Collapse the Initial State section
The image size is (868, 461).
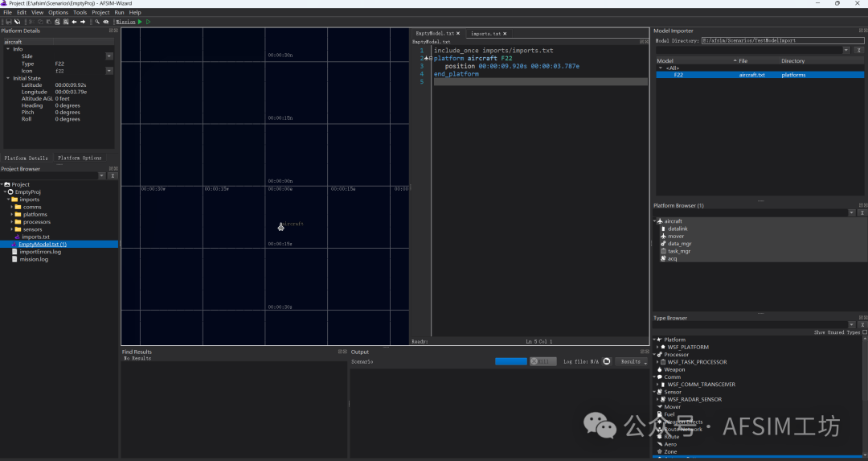[x=8, y=78]
